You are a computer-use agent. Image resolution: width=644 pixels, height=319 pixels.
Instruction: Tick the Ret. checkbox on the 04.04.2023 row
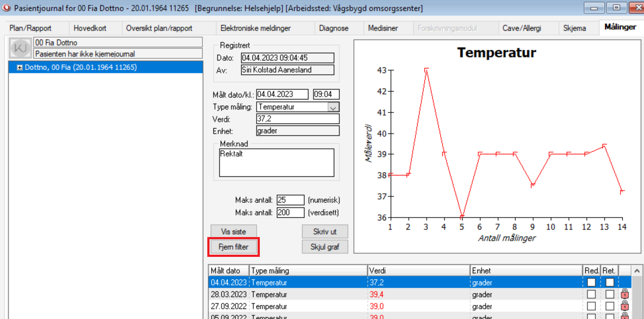coord(610,282)
